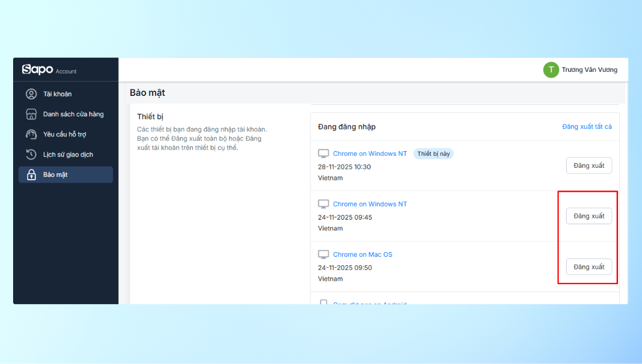Viewport: 642px width, 364px height.
Task: Log out the device marked Thiết bị này
Action: coord(588,165)
